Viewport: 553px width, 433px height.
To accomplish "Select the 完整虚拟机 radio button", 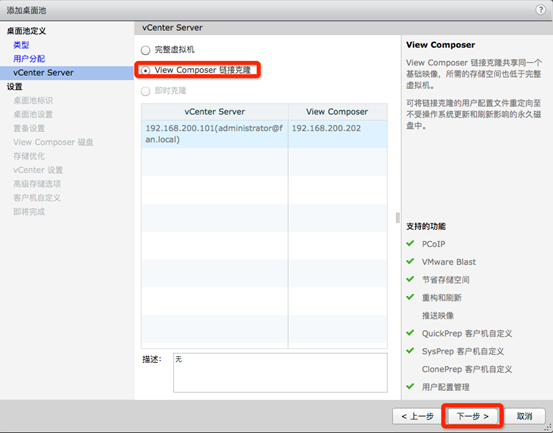I will click(x=145, y=50).
